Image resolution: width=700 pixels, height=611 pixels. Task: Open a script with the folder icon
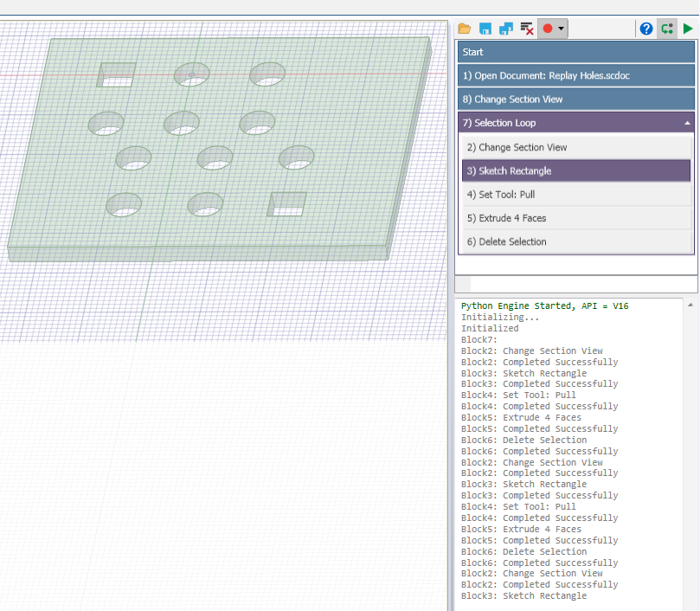point(465,29)
